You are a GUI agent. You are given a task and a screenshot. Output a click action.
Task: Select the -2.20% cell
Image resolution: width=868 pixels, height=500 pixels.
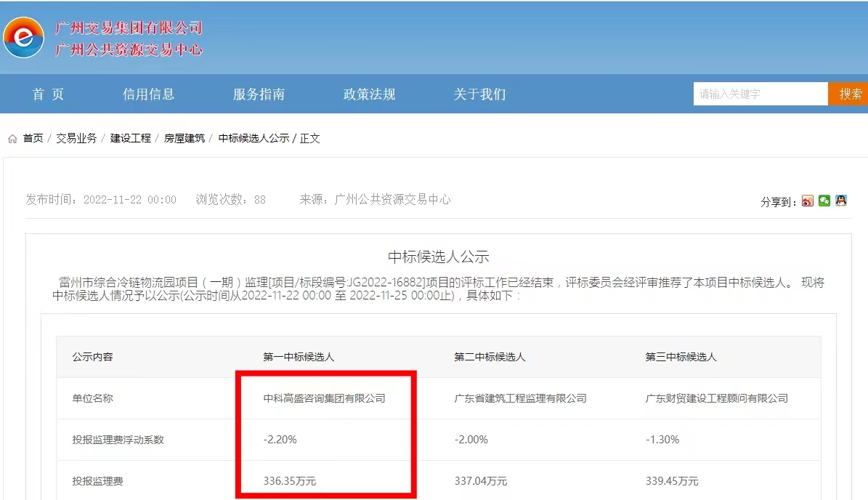click(x=280, y=440)
